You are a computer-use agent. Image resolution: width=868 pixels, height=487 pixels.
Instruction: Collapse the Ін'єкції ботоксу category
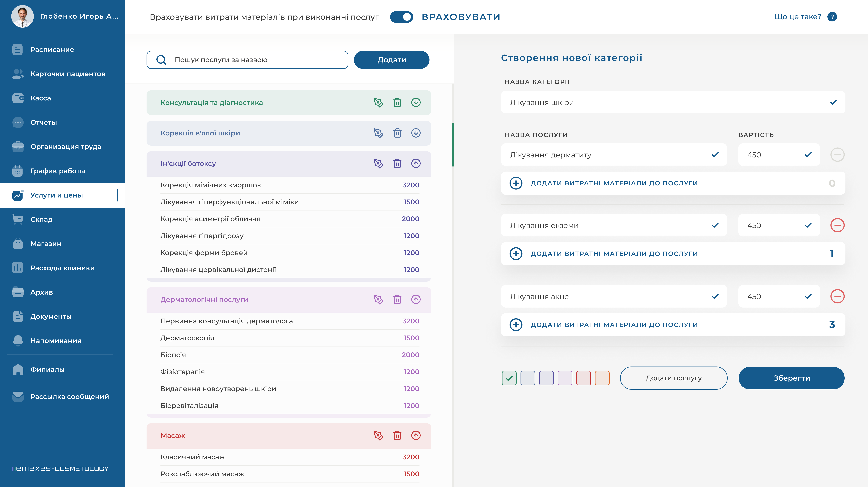click(416, 164)
